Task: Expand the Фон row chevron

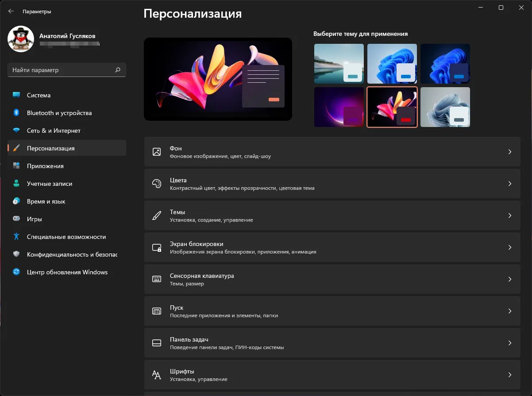Action: [x=510, y=152]
